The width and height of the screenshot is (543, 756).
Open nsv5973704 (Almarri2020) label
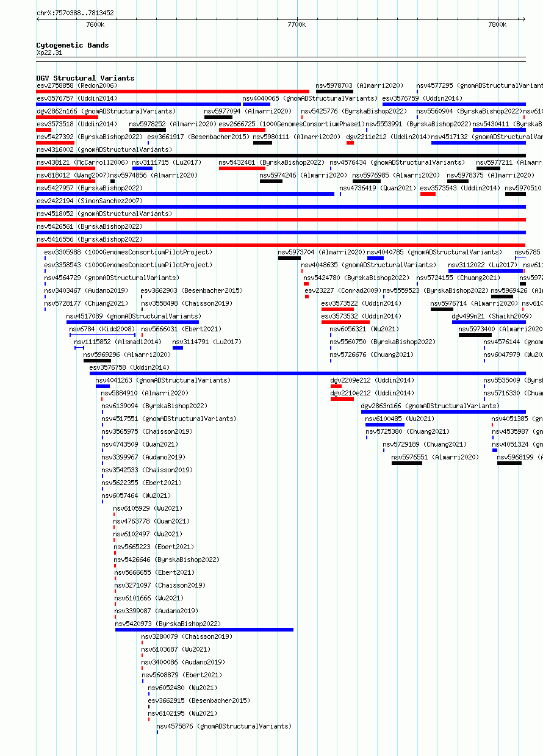point(322,253)
